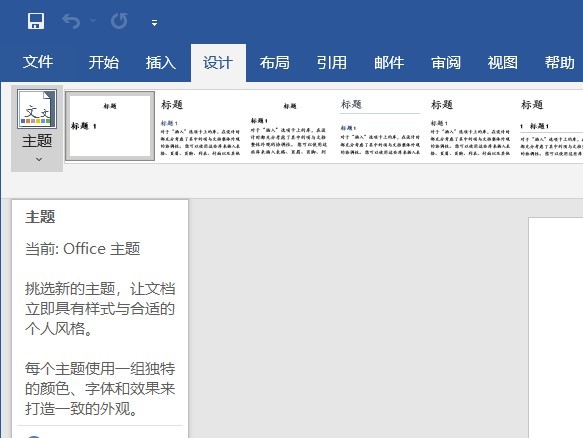Select the fifth style set thumbnail
This screenshot has height=438, width=583.
click(470, 126)
